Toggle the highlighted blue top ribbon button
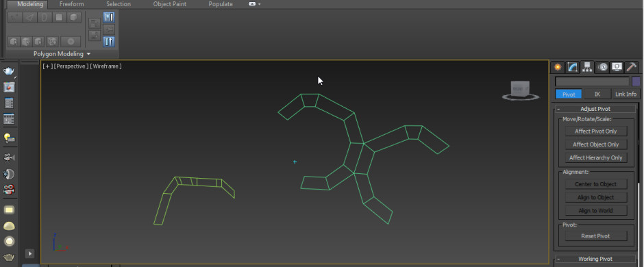 [109, 17]
